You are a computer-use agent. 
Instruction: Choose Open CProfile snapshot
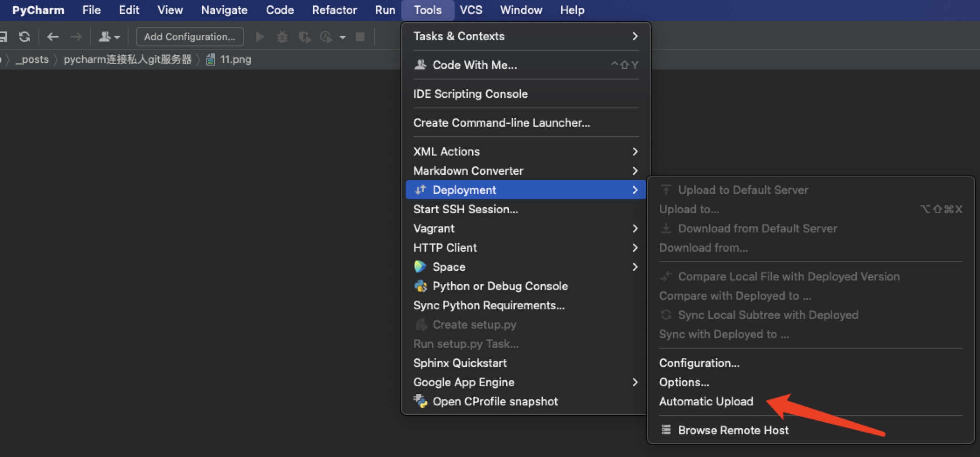526,402
